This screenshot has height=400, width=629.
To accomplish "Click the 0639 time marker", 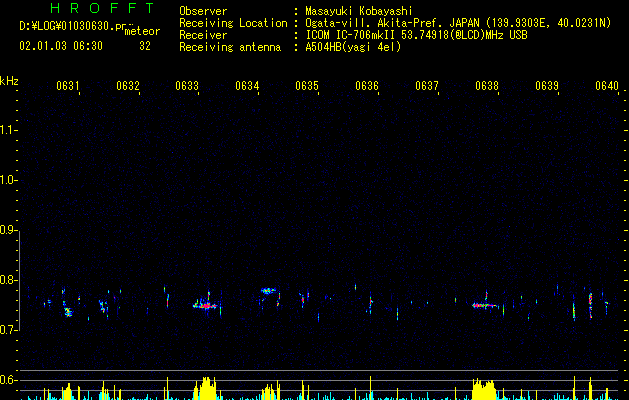I will (x=547, y=86).
